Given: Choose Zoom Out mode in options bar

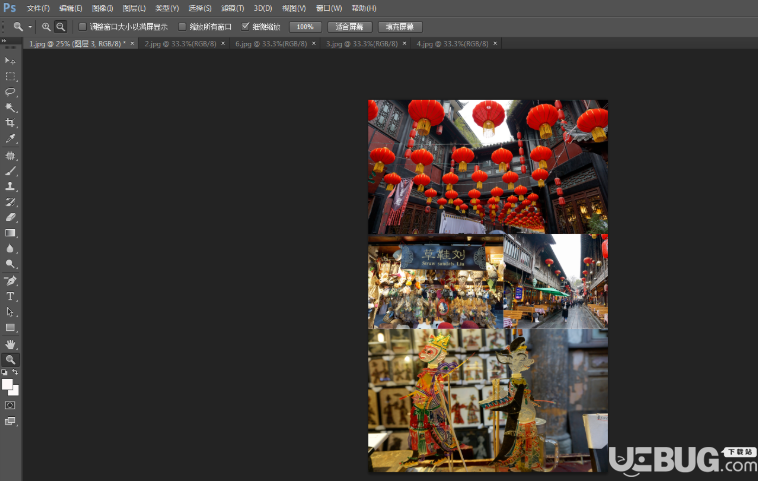Looking at the screenshot, I should click(x=60, y=27).
